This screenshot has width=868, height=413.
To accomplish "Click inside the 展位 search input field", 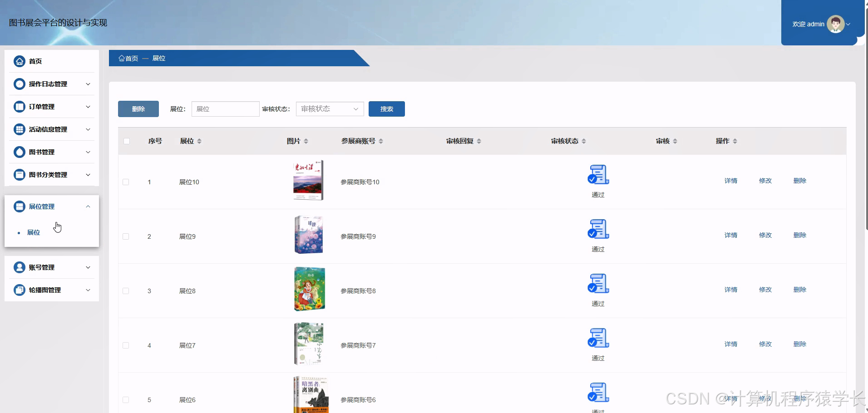I will pos(225,109).
